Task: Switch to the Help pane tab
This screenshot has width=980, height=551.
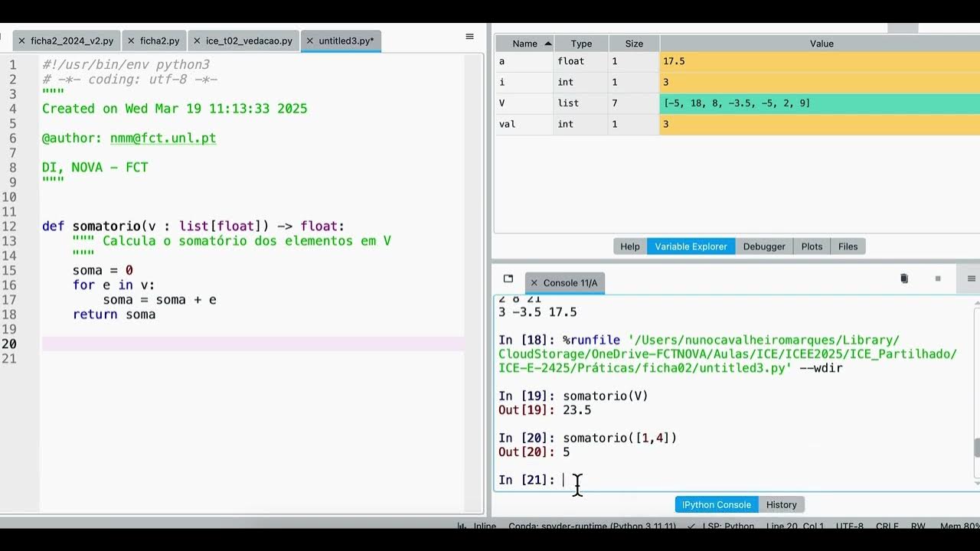Action: pos(630,246)
